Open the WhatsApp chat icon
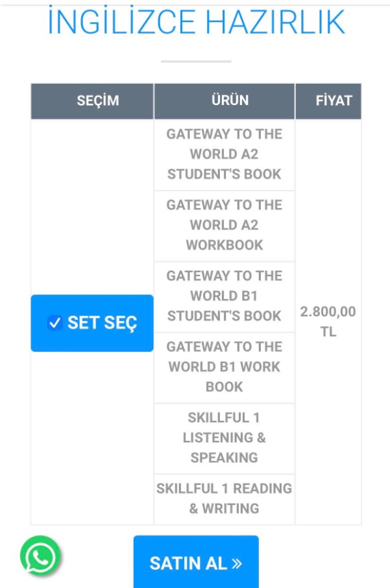Image resolution: width=390 pixels, height=588 pixels. (40, 556)
